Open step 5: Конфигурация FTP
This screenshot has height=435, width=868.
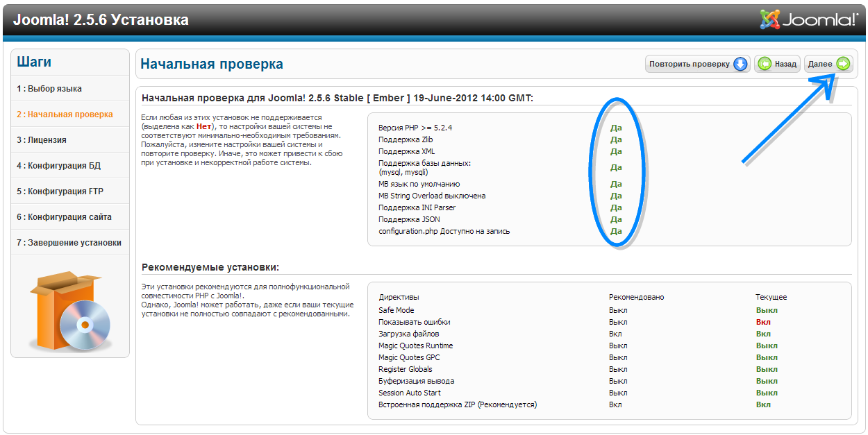(60, 191)
